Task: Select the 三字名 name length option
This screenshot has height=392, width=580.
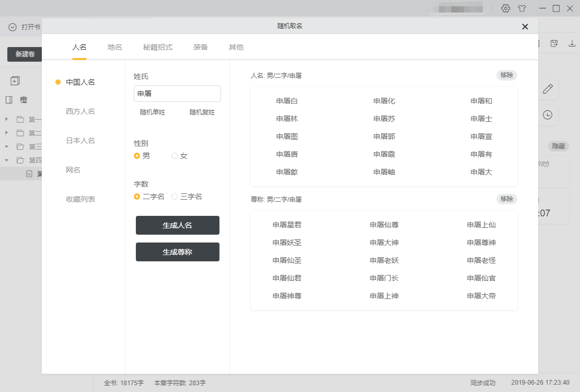Action: (175, 197)
